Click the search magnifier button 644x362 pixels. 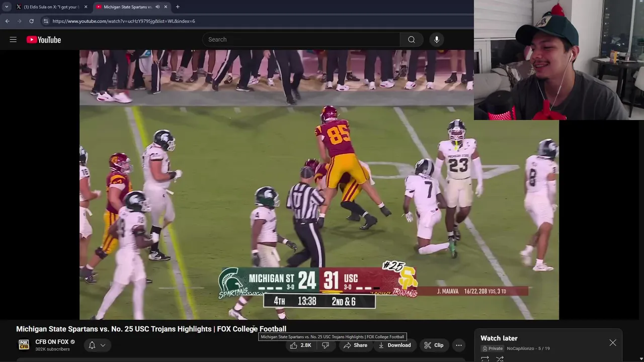[x=412, y=40]
